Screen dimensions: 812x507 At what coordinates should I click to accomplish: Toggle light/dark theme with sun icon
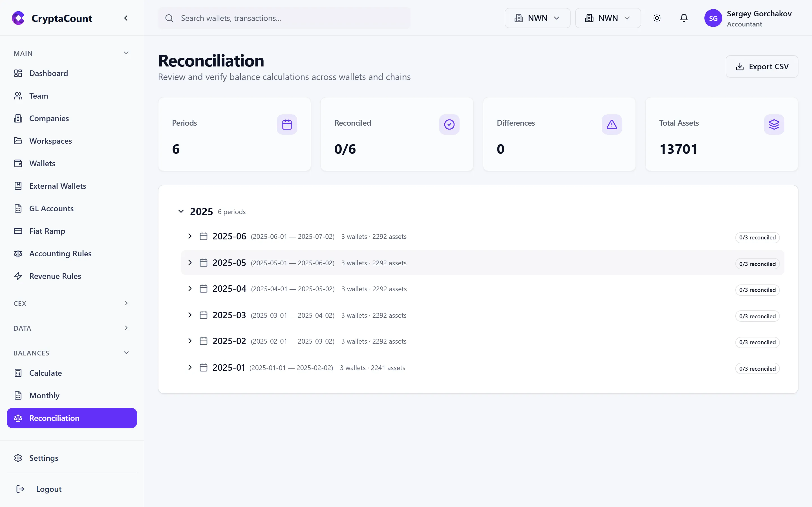(657, 18)
